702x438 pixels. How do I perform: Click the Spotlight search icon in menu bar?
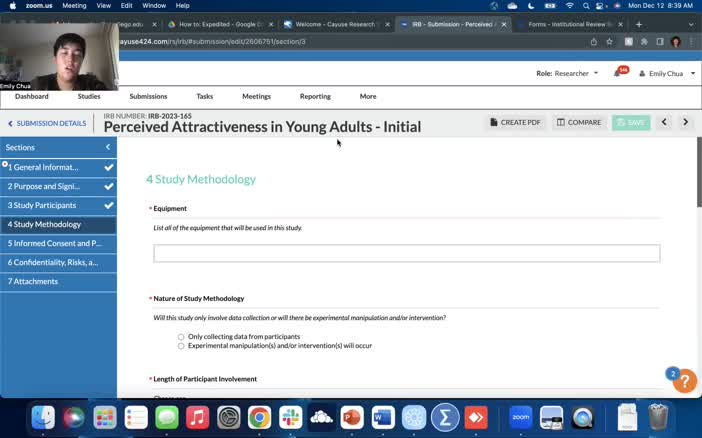[x=586, y=6]
